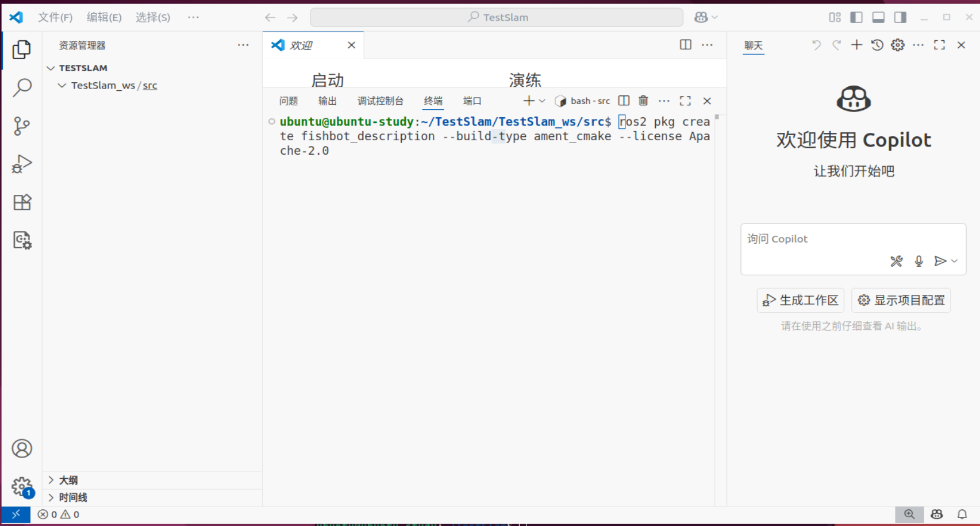
Task: Switch to the 调试控制台 panel tab
Action: tap(381, 101)
